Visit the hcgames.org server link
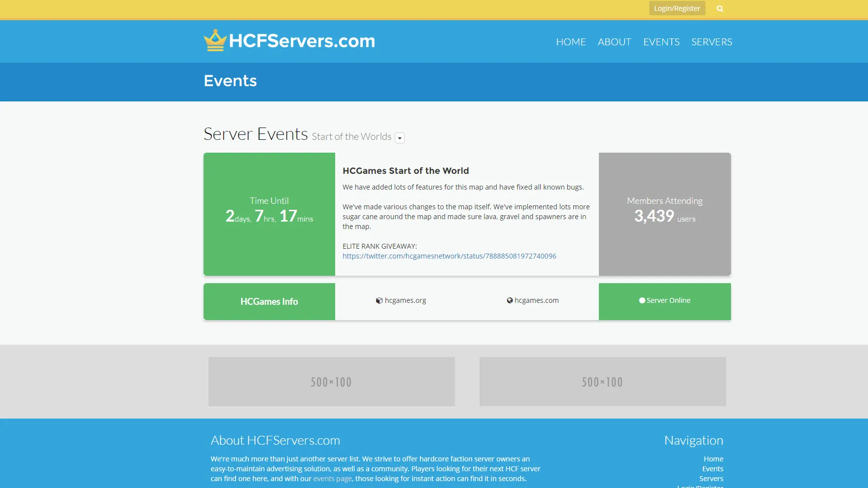868x488 pixels. [405, 300]
